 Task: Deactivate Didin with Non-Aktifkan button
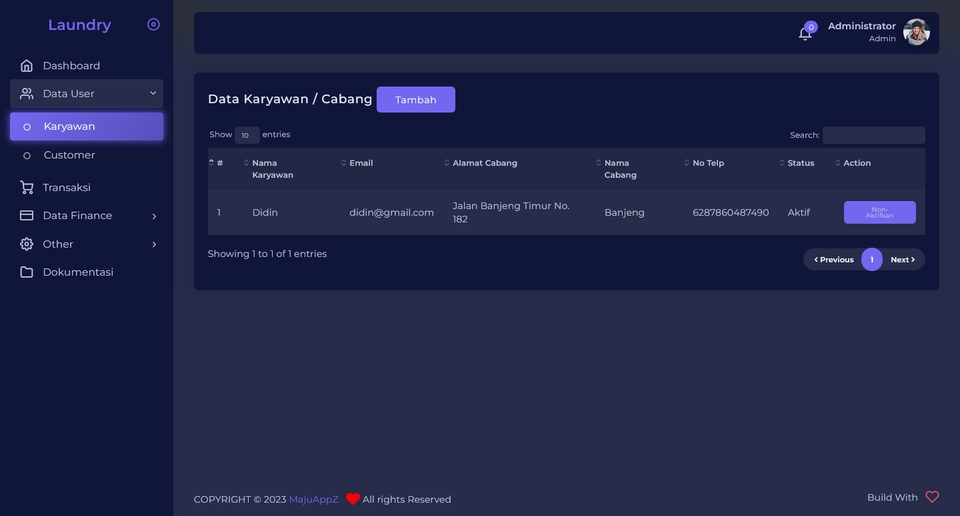point(880,212)
